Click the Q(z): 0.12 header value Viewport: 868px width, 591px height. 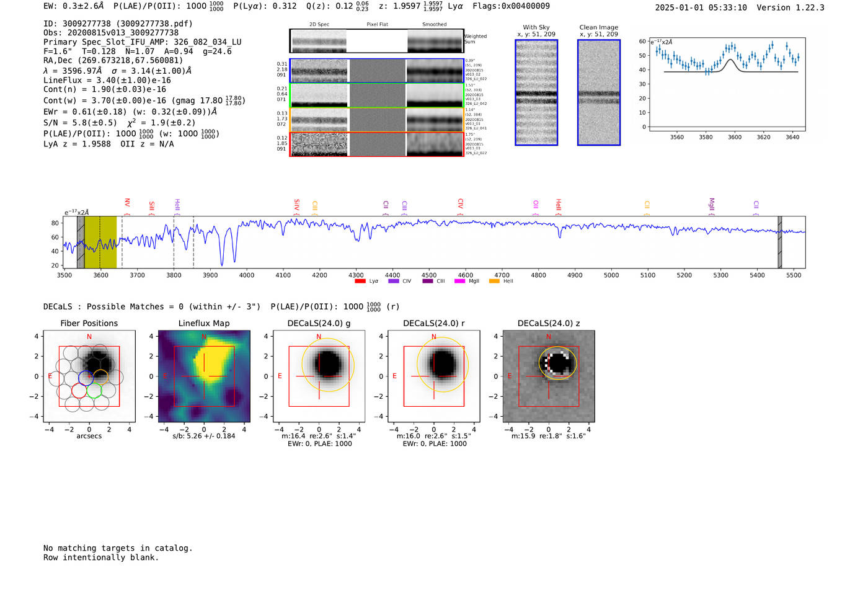point(337,6)
